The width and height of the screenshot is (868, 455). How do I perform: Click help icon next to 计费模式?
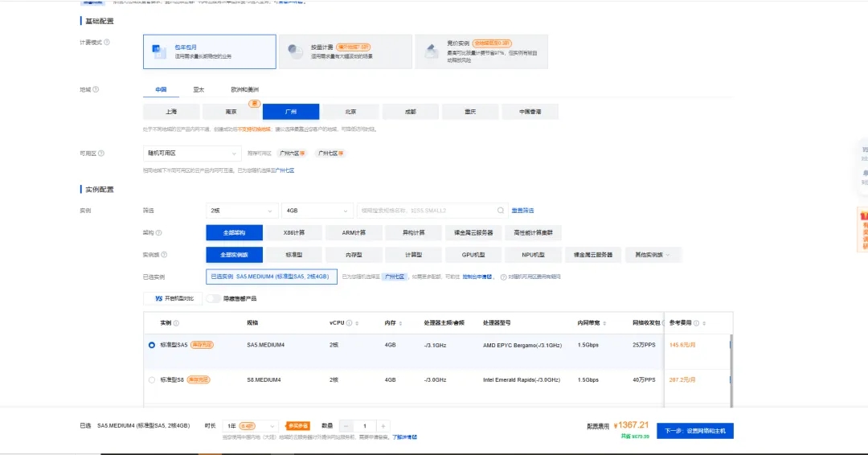107,42
